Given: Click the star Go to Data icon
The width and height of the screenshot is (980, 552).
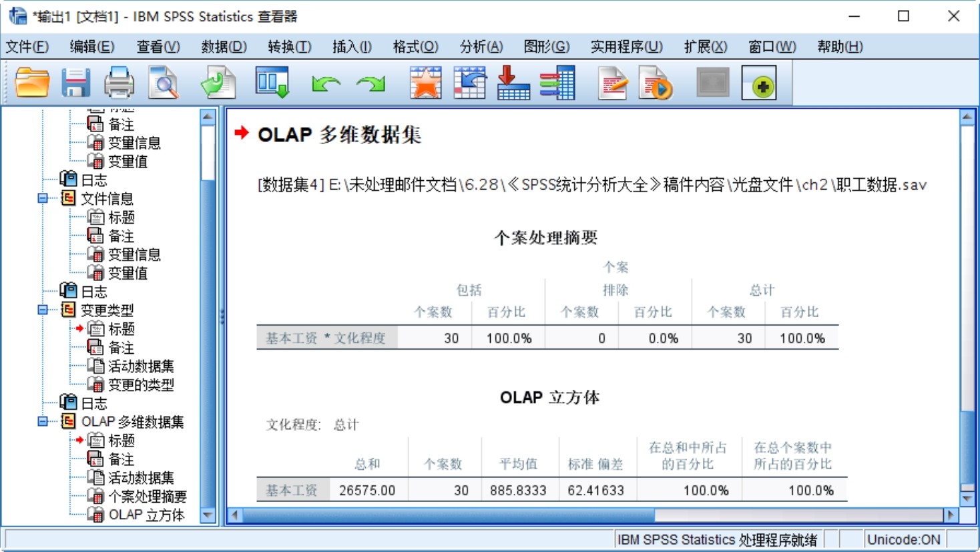Looking at the screenshot, I should coord(426,83).
